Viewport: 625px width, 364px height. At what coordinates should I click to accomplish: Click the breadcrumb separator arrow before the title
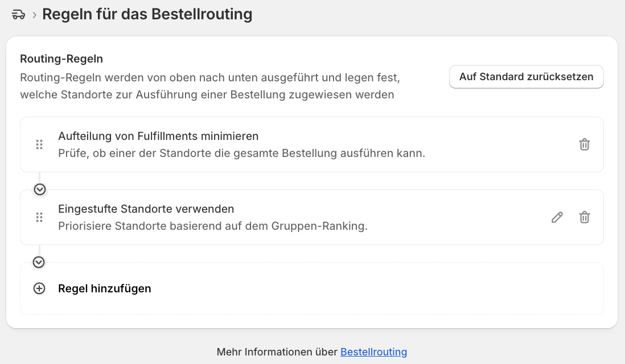pos(35,15)
